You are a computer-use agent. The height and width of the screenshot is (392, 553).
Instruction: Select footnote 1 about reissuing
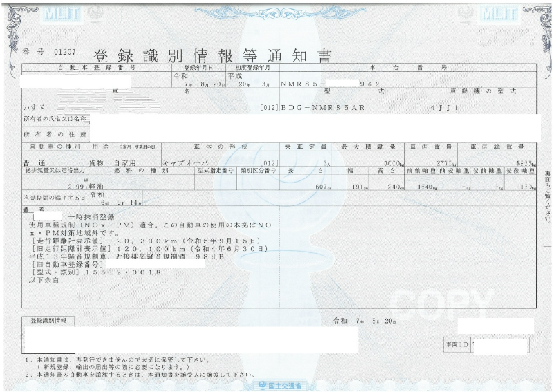tap(117, 364)
